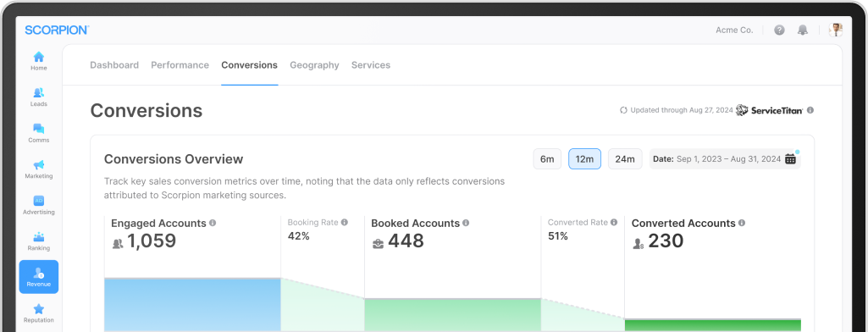Select the 6m time range
868x332 pixels.
coord(547,159)
